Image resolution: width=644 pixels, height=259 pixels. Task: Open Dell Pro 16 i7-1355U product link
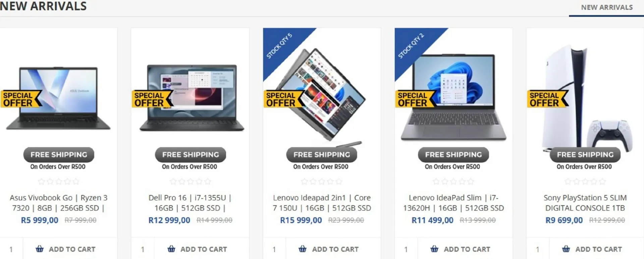point(190,203)
